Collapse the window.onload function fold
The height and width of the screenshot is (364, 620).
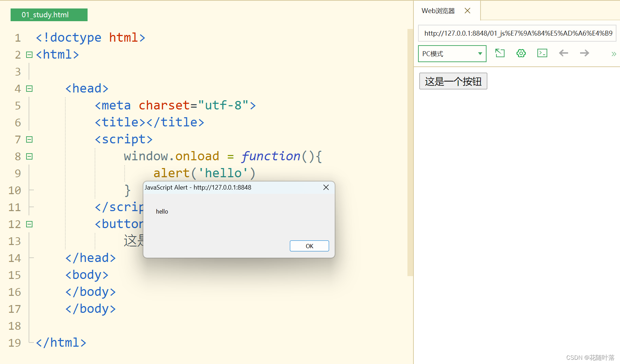29,156
